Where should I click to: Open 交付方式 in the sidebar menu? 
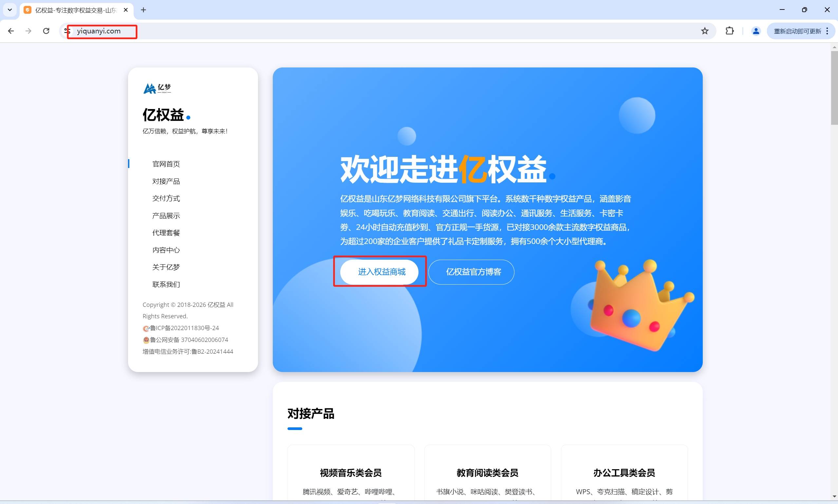pyautogui.click(x=166, y=198)
